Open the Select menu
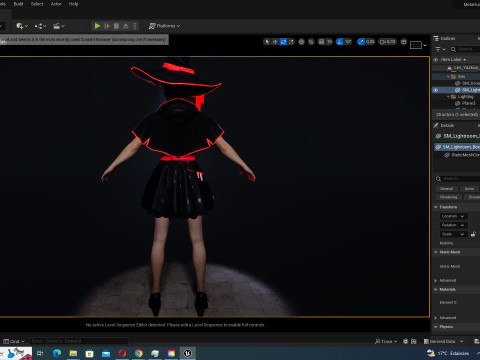Image resolution: width=480 pixels, height=360 pixels. click(x=37, y=4)
